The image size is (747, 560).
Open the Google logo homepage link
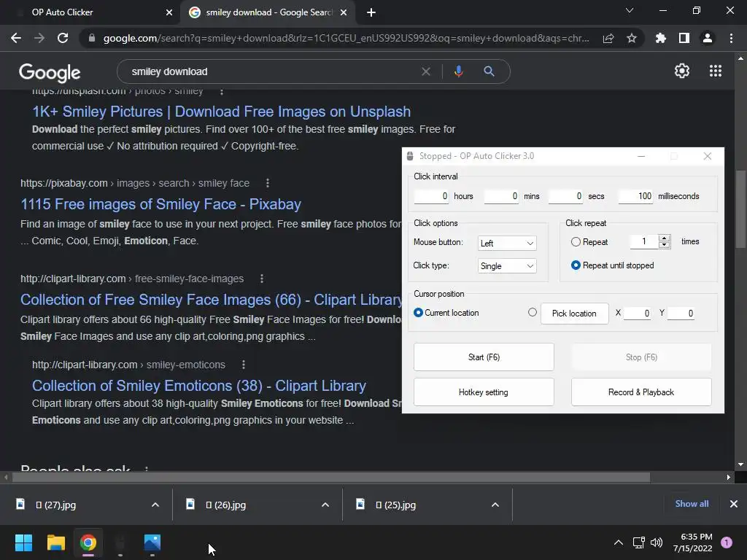pyautogui.click(x=50, y=72)
